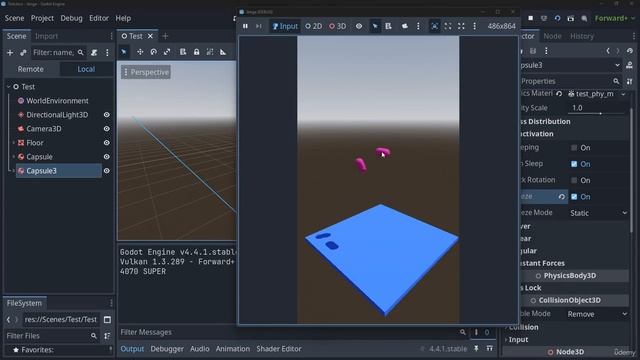Uncheck the Can Sleep checkbox
This screenshot has height=360, width=640.
[574, 164]
